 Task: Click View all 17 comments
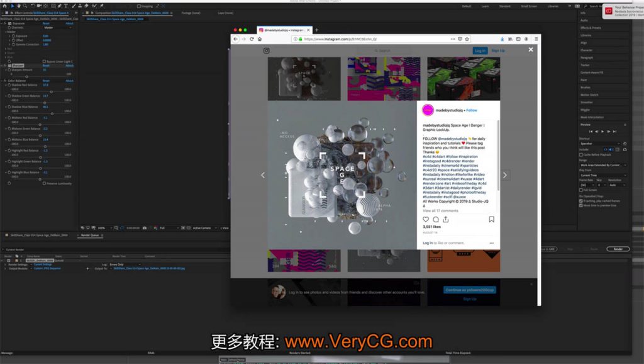(x=440, y=210)
